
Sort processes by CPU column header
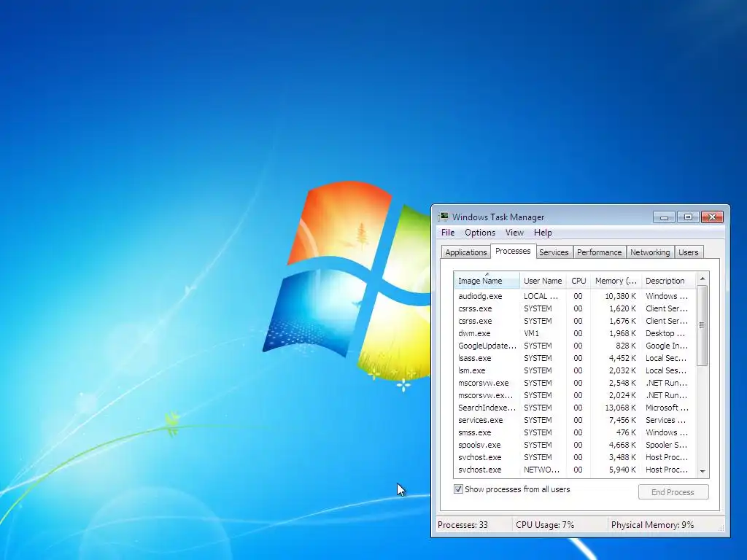(578, 281)
